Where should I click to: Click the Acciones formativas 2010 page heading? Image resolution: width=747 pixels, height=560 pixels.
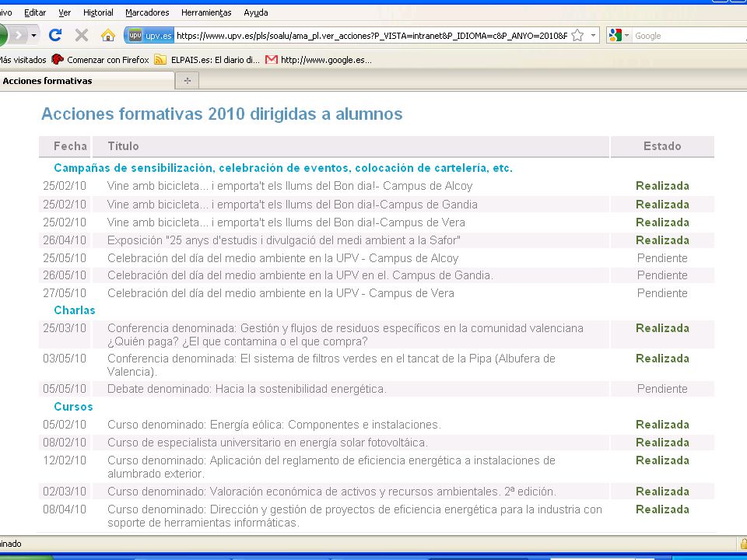point(222,114)
